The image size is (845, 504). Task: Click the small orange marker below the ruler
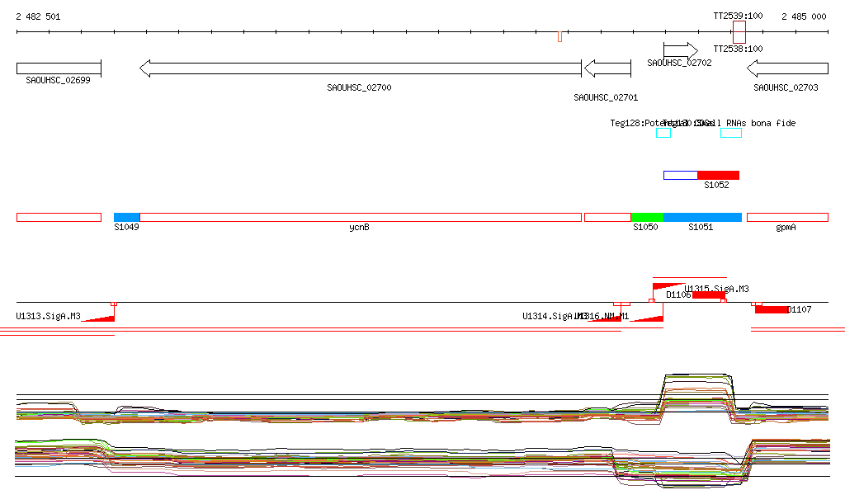point(560,36)
